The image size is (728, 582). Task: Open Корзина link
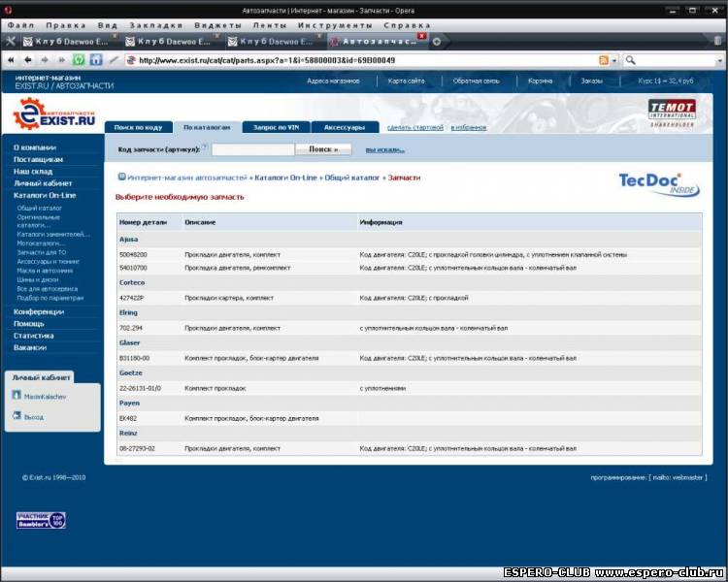click(x=540, y=81)
